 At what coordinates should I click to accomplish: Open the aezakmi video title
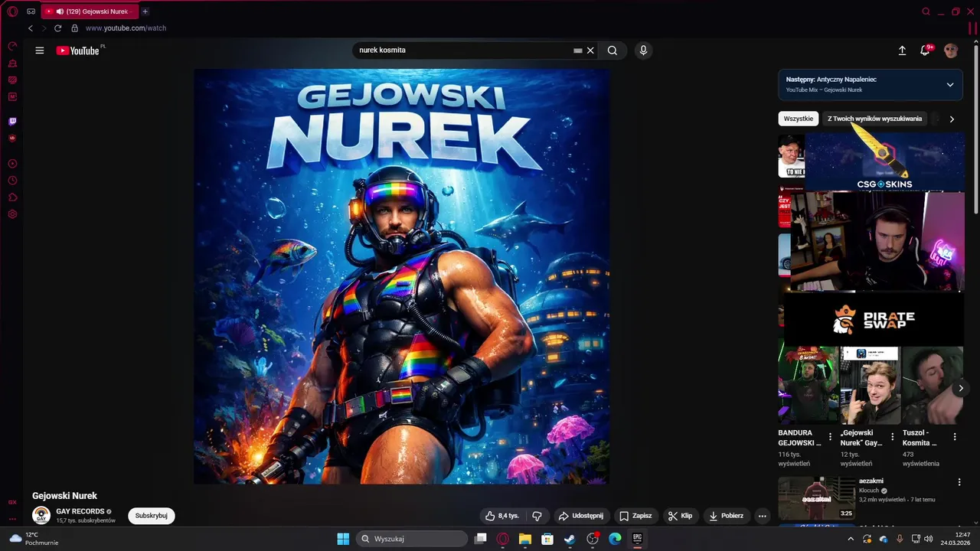click(x=871, y=481)
